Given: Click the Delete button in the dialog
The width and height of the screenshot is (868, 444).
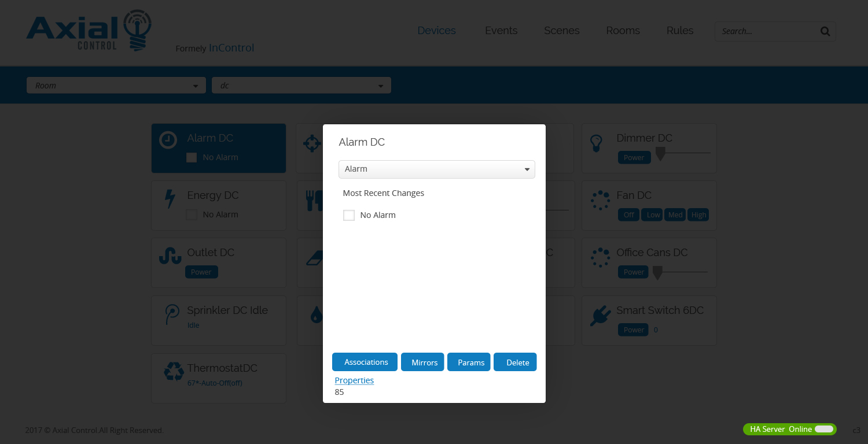Looking at the screenshot, I should (x=515, y=362).
